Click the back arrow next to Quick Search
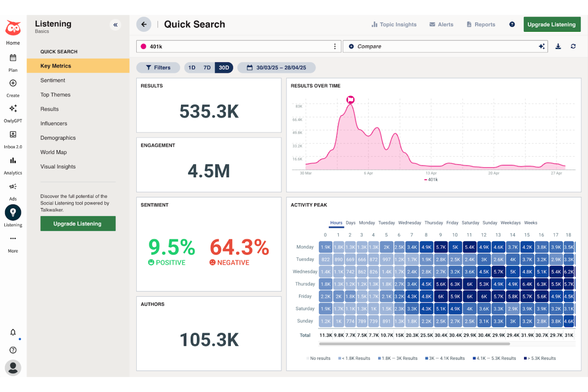This screenshot has height=392, width=588. click(x=144, y=24)
